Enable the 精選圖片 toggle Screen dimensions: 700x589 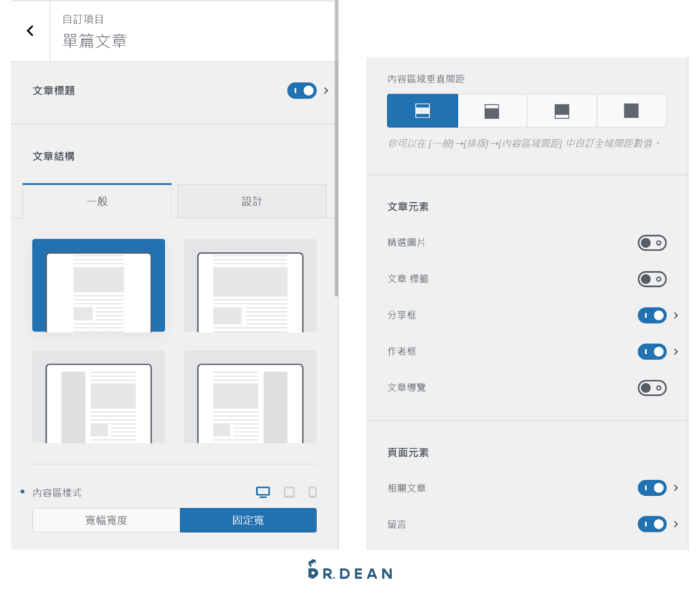click(x=652, y=243)
